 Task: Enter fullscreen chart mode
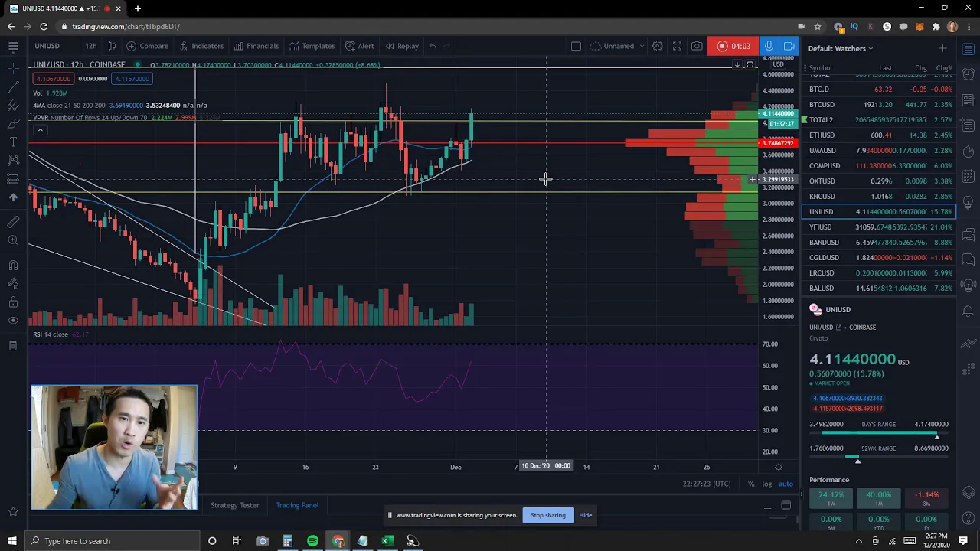coord(677,46)
